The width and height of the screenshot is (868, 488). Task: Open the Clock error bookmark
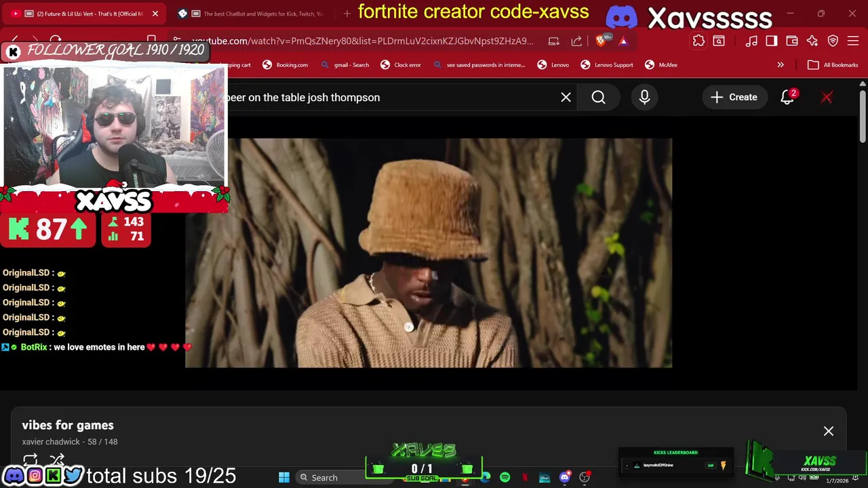pos(401,65)
